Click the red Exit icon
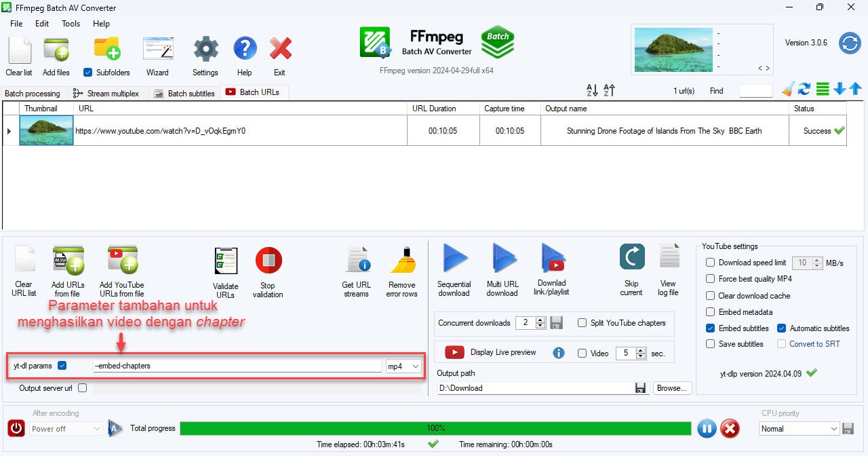 click(280, 50)
